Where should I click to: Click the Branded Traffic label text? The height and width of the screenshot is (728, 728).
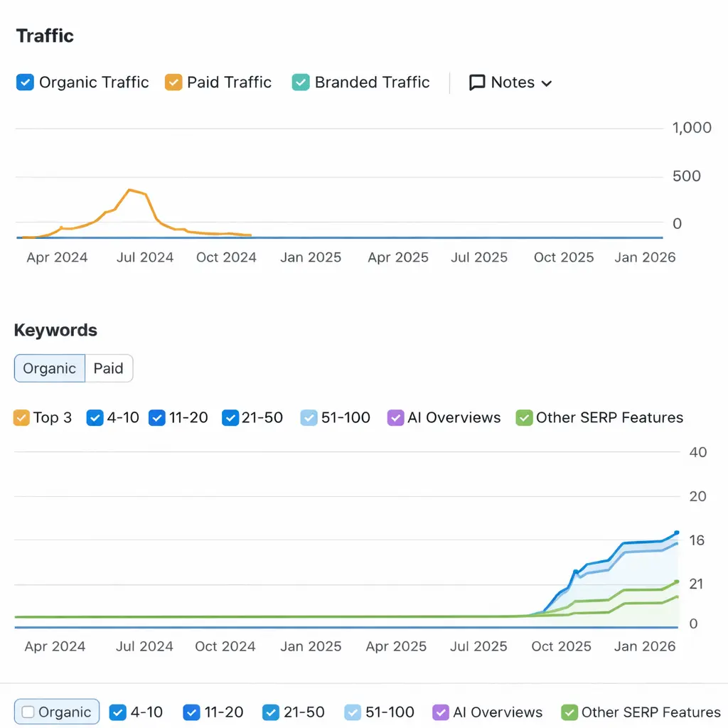[x=372, y=82]
